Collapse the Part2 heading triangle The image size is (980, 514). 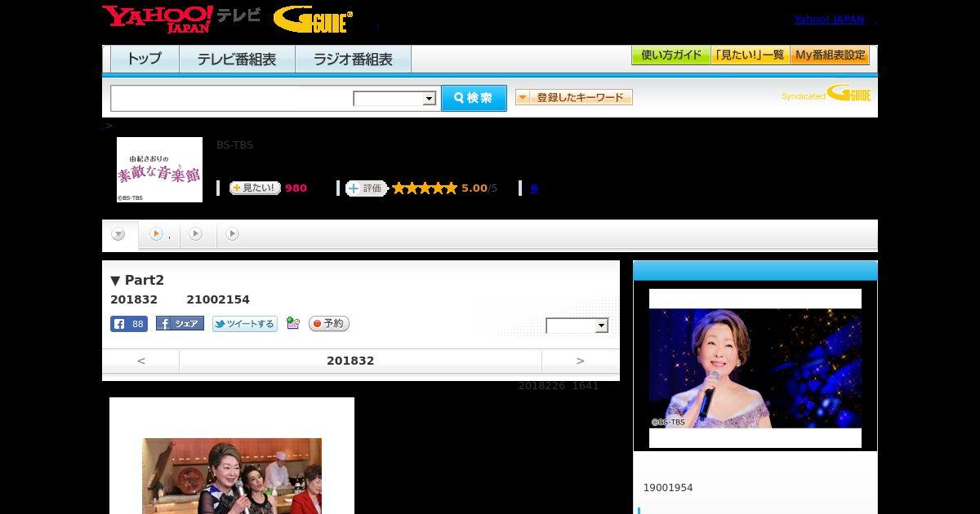pyautogui.click(x=115, y=280)
